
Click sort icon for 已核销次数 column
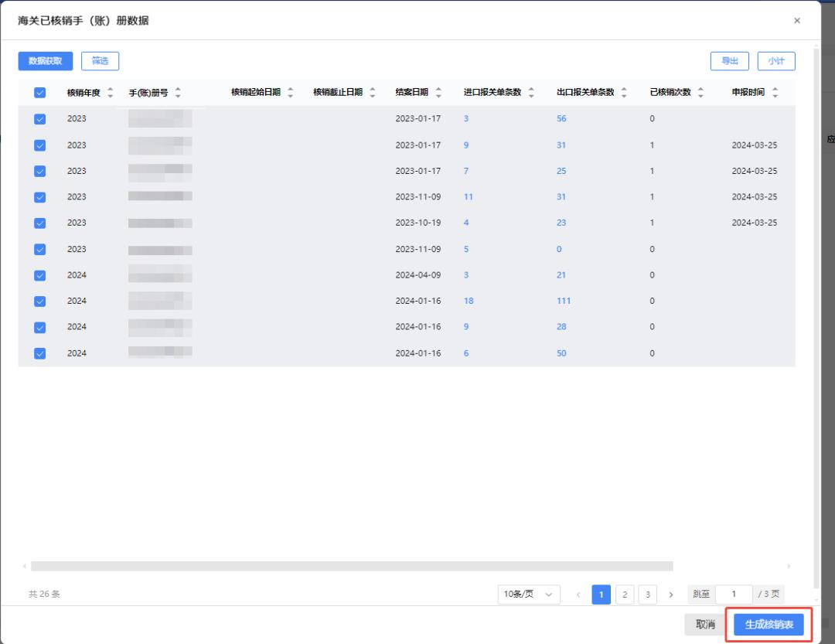(700, 93)
